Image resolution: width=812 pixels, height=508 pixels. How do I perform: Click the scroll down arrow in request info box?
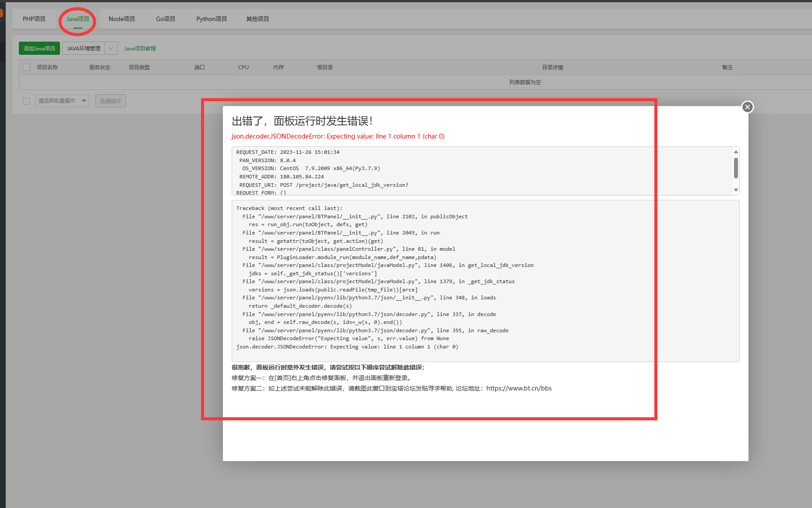click(x=736, y=190)
